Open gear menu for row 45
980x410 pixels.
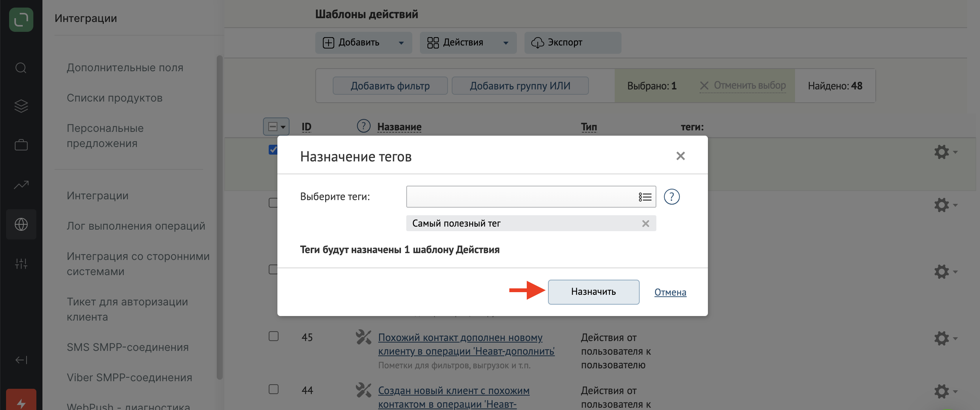[x=946, y=338]
